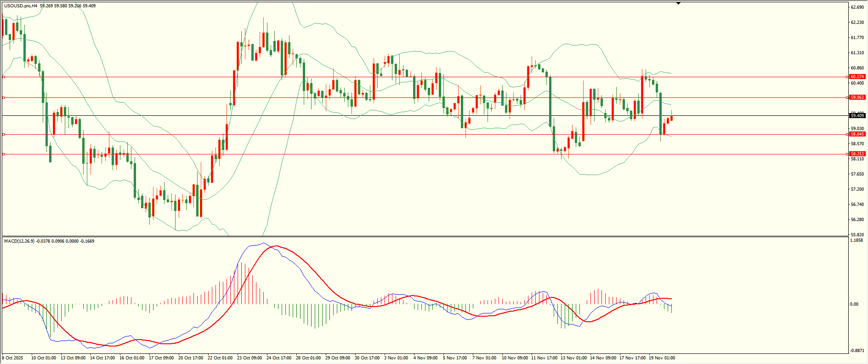The width and height of the screenshot is (868, 364).
Task: Click the 58.845 red price label
Action: pos(857,134)
